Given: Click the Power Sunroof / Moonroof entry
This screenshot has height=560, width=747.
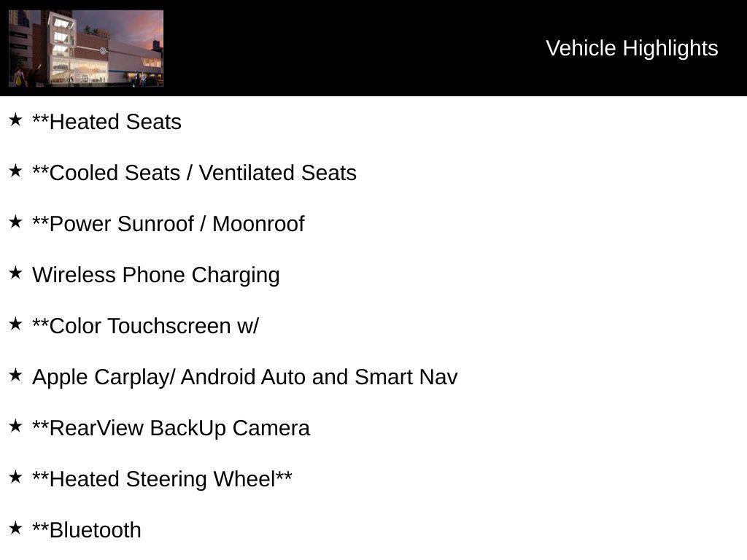Looking at the screenshot, I should 168,224.
